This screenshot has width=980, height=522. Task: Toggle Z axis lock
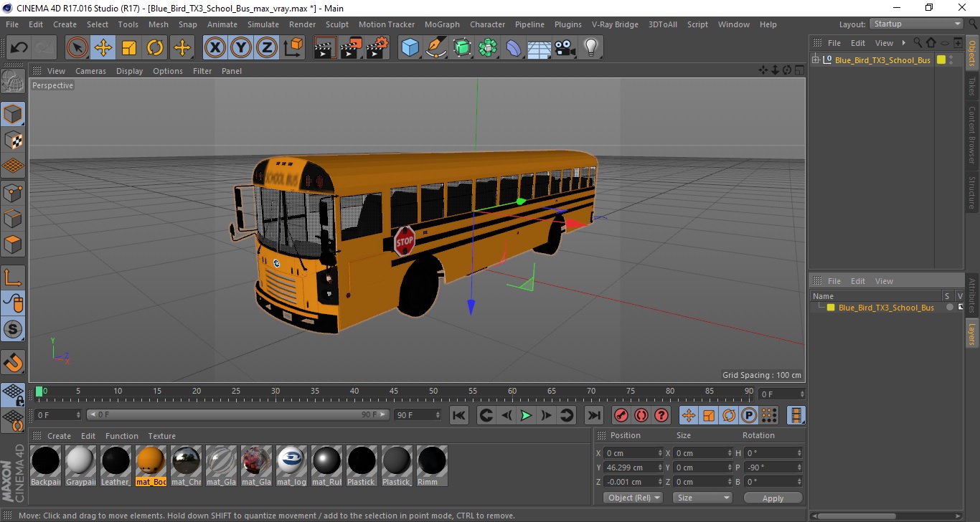267,48
